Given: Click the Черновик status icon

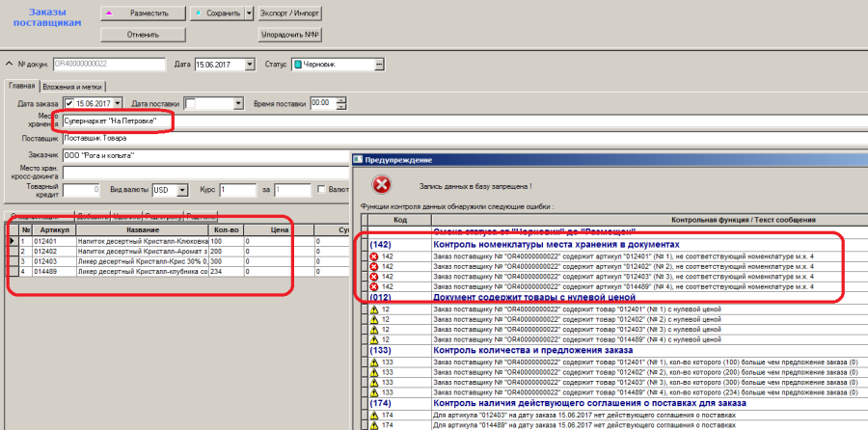Looking at the screenshot, I should (x=298, y=65).
